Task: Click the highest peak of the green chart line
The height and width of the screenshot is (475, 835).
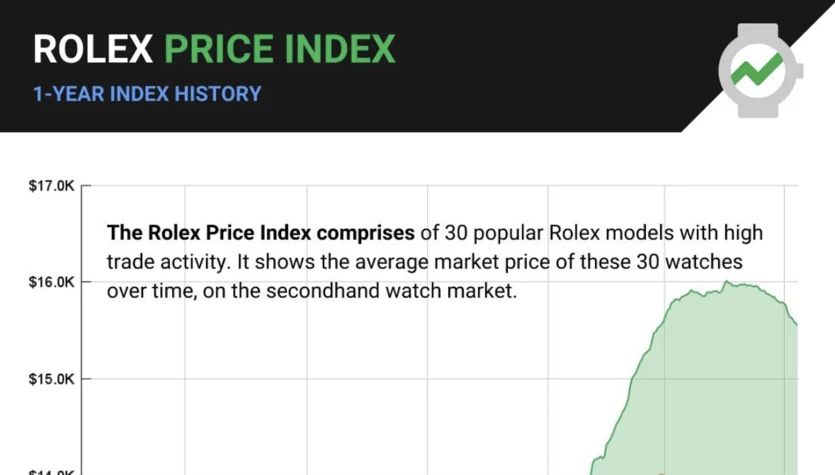Action: 726,281
